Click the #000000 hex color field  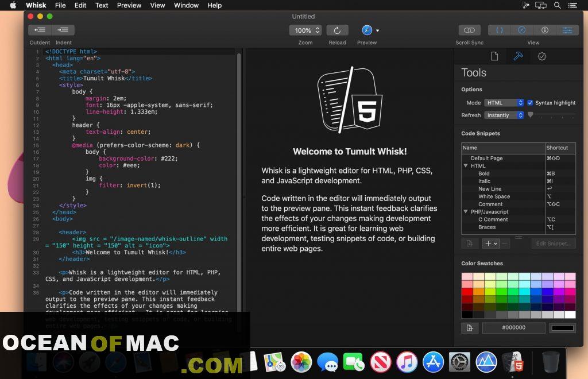pyautogui.click(x=513, y=328)
